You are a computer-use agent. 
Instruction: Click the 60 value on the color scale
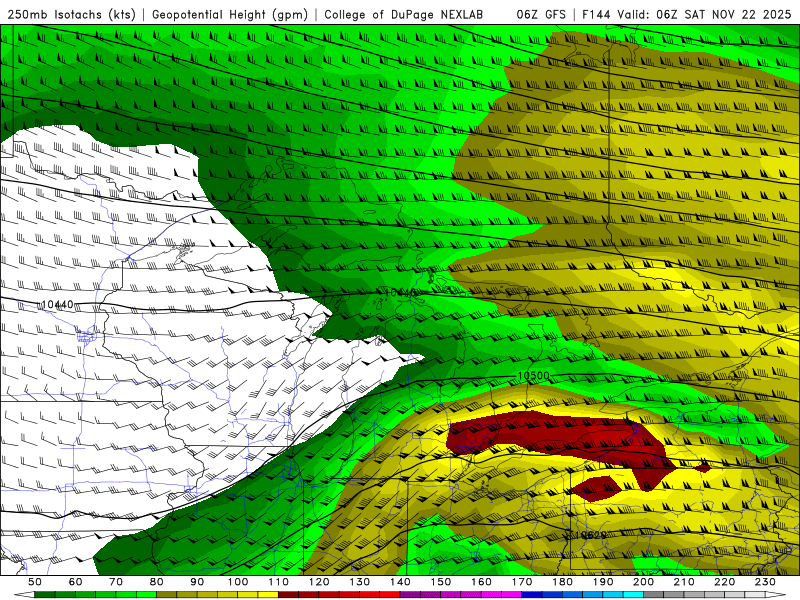(76, 582)
